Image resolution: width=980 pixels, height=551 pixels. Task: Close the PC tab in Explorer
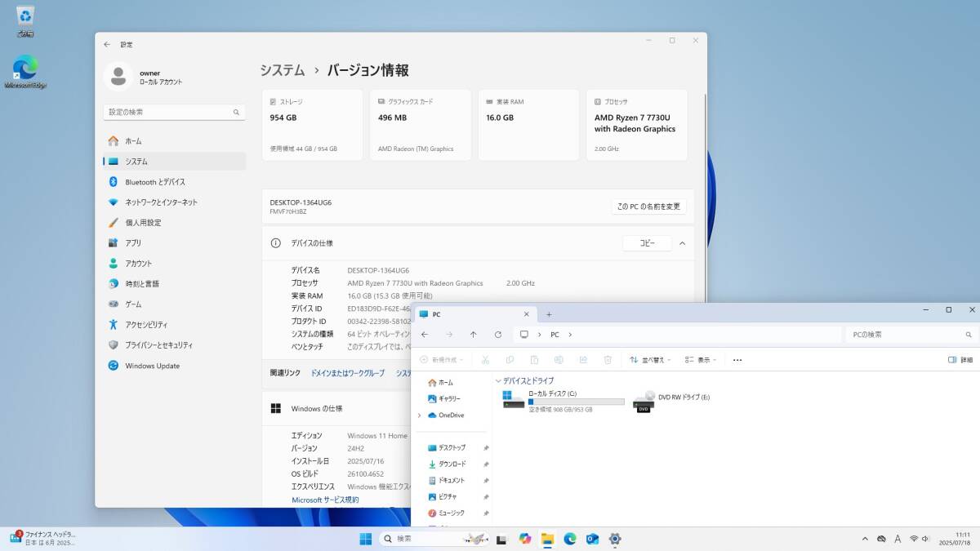(528, 314)
